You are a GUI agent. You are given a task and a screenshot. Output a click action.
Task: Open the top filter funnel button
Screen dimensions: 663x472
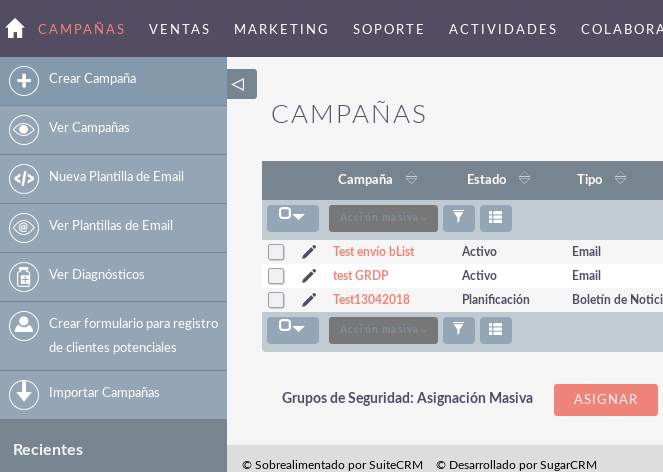pyautogui.click(x=459, y=218)
